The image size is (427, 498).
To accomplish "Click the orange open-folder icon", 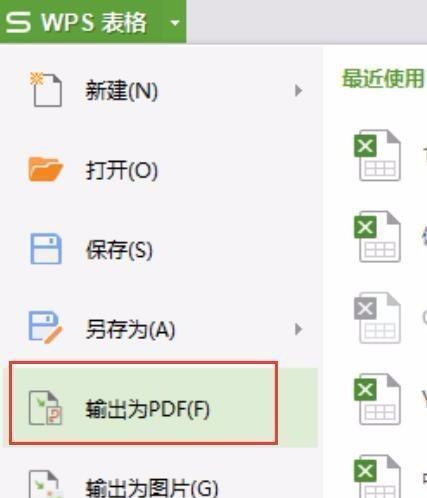I will 46,169.
